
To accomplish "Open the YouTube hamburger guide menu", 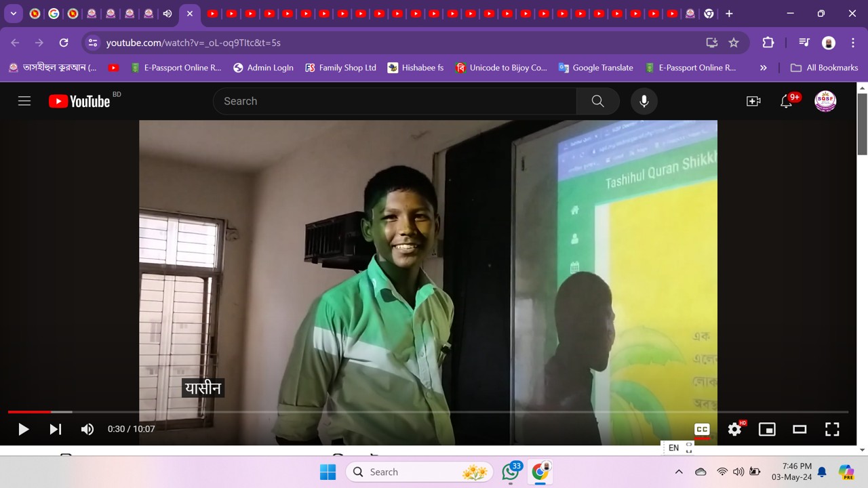I will click(24, 101).
